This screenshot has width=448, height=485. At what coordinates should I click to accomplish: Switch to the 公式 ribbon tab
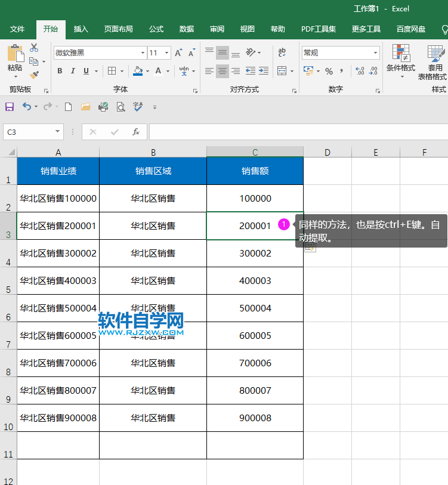156,29
